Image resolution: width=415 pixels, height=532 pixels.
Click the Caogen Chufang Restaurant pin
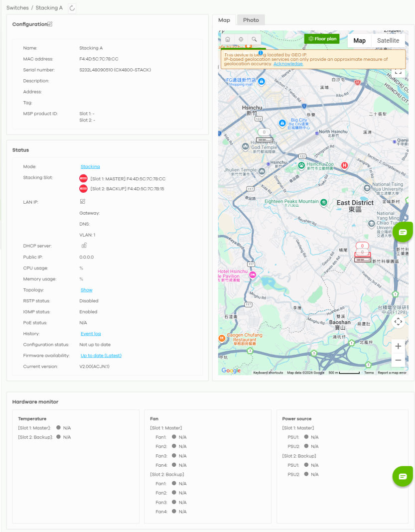tap(222, 338)
